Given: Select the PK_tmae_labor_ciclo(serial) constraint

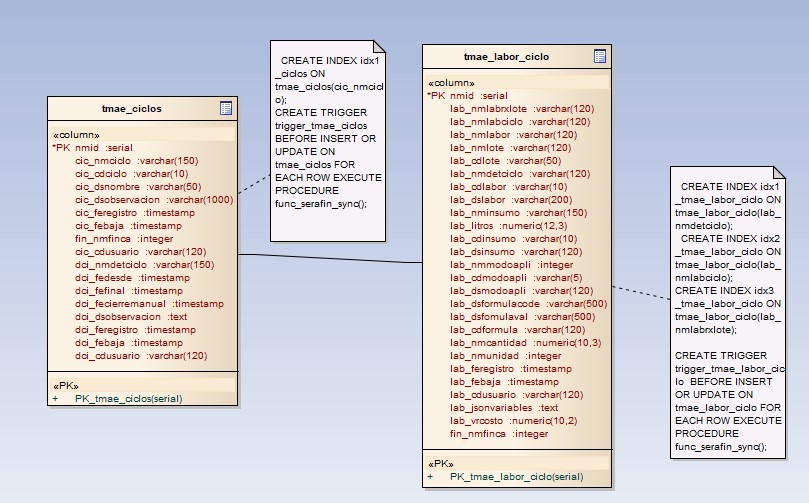Looking at the screenshot, I should (x=516, y=476).
